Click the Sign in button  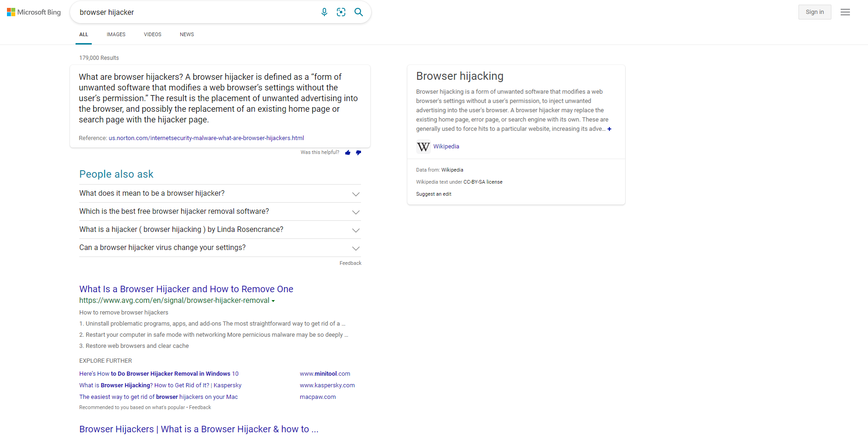tap(815, 12)
